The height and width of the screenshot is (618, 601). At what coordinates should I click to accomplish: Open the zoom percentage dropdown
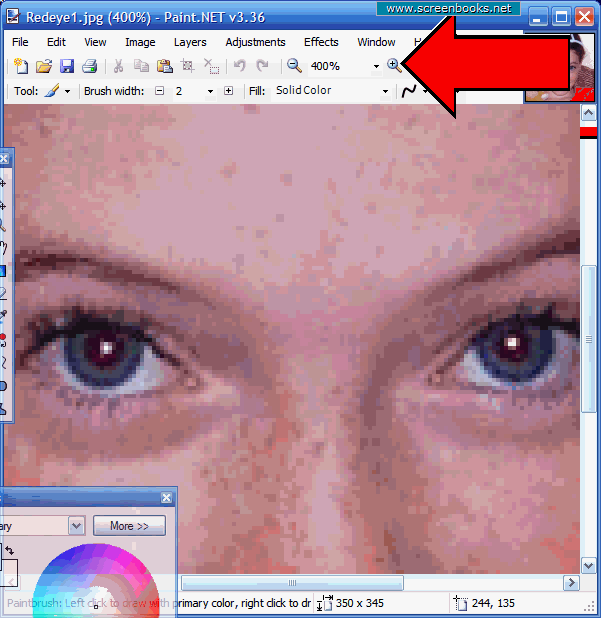point(376,66)
